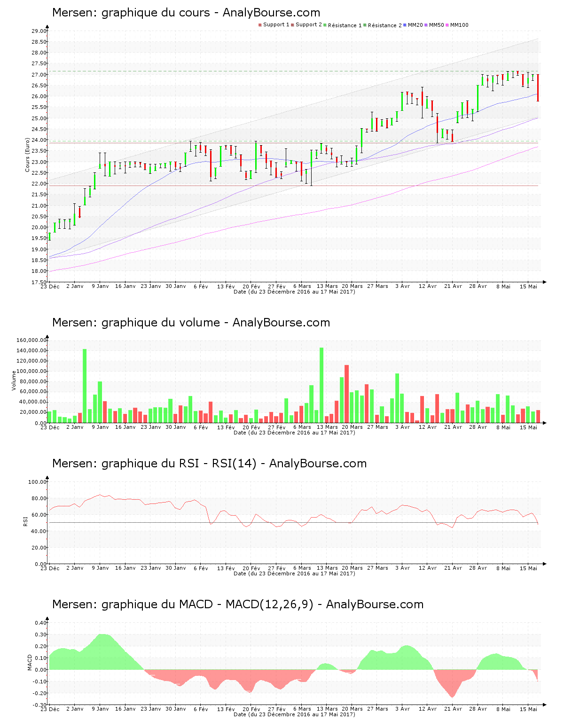This screenshot has height=728, width=564.
Task: Click the Résistance 1 legend color swatch
Action: (325, 25)
